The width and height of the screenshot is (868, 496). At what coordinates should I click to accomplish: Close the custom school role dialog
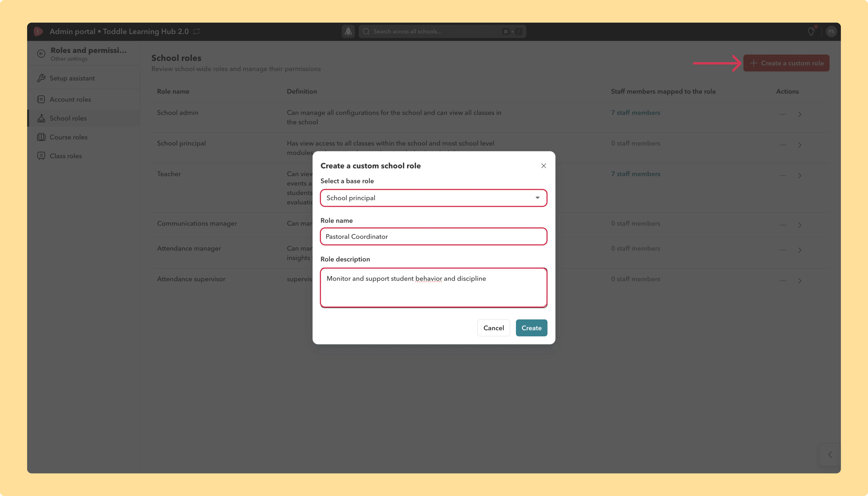(544, 166)
